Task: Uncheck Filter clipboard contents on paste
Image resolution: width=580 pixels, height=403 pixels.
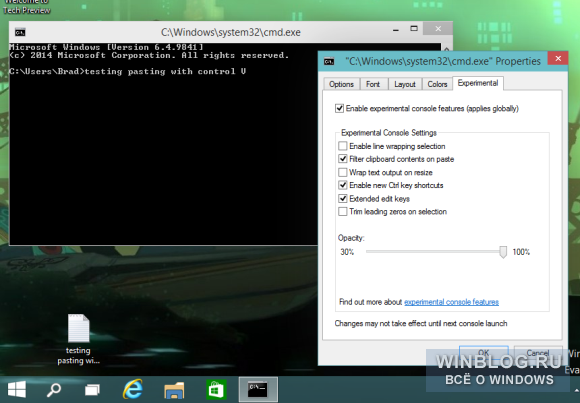Action: 343,159
